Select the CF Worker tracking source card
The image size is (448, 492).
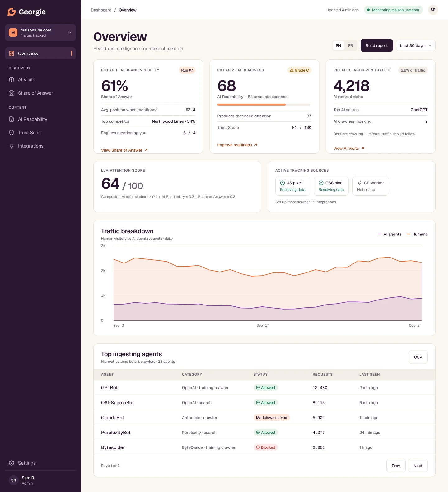coord(371,186)
